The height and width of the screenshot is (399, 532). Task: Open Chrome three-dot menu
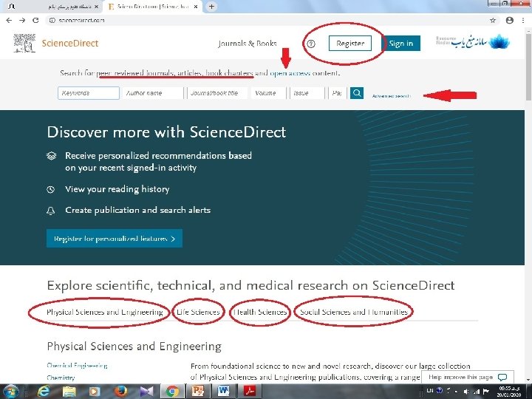(523, 21)
